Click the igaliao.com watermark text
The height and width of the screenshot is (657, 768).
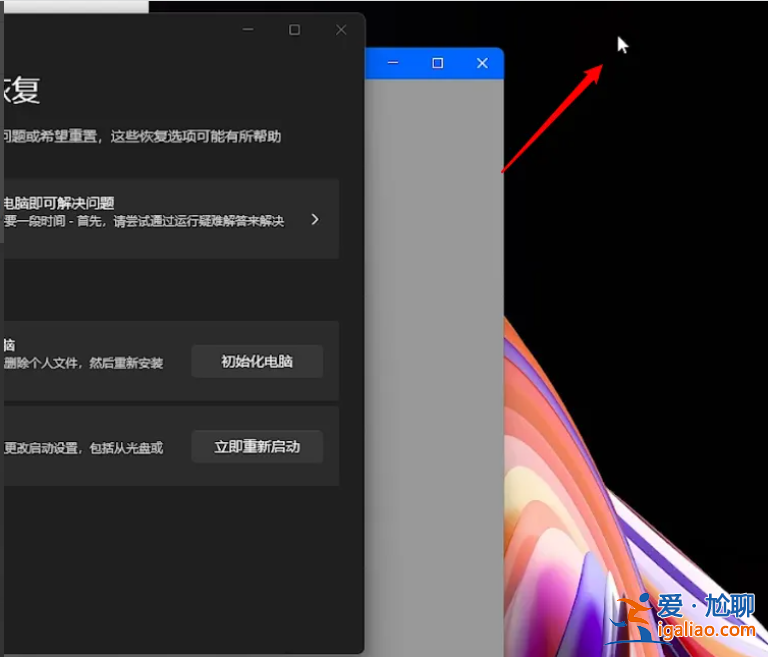[x=704, y=629]
